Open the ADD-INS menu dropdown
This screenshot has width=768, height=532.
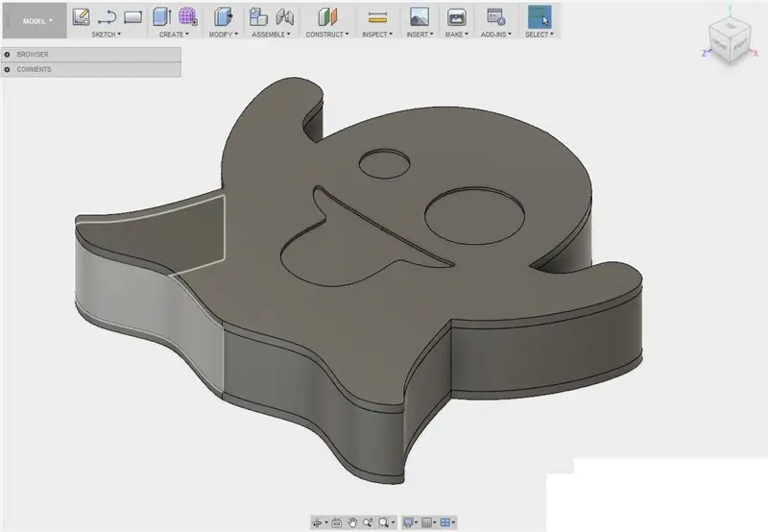pyautogui.click(x=495, y=35)
